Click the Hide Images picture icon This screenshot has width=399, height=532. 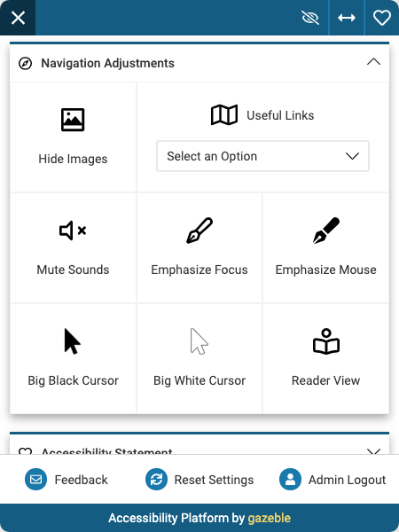point(73,120)
